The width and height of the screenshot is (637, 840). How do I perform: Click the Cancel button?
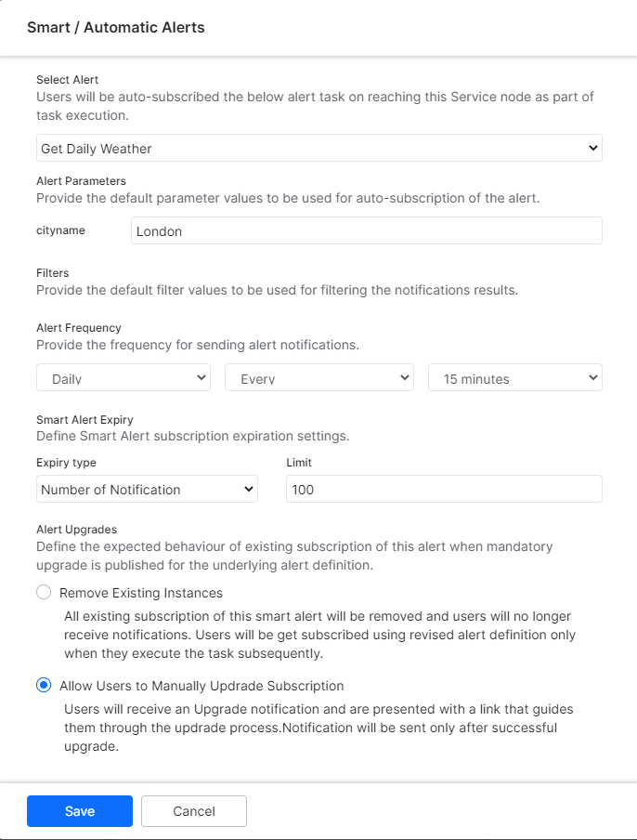point(193,810)
